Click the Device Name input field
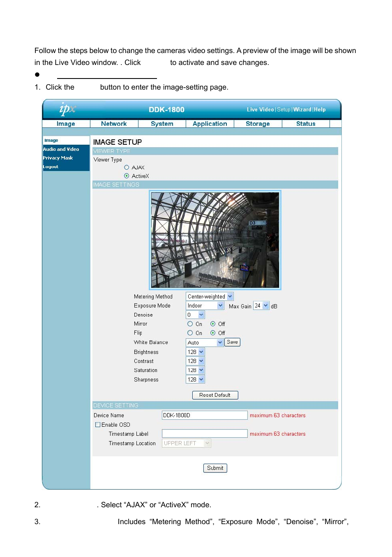The width and height of the screenshot is (392, 557). click(205, 415)
